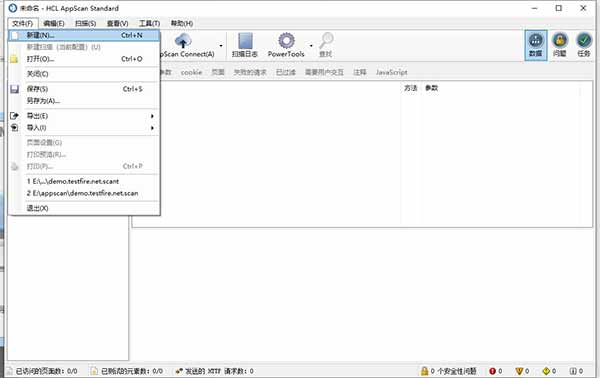Choose 保存(S) from the menu
This screenshot has width=600, height=378.
point(83,89)
